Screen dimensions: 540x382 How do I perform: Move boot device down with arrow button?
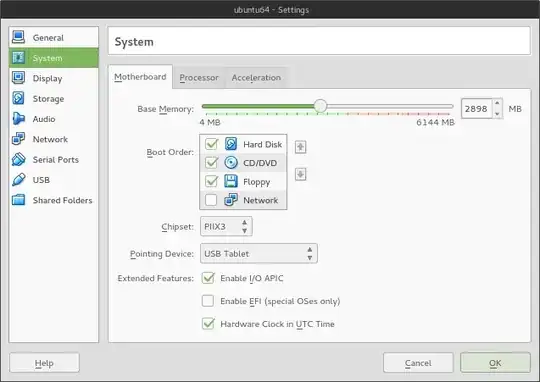tap(300, 174)
